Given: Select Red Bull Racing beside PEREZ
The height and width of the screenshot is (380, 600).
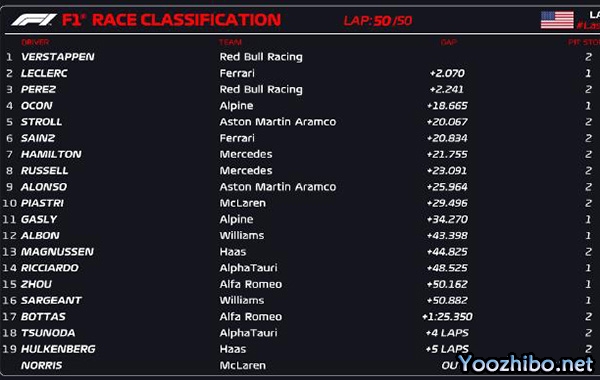Looking at the screenshot, I should 261,89.
